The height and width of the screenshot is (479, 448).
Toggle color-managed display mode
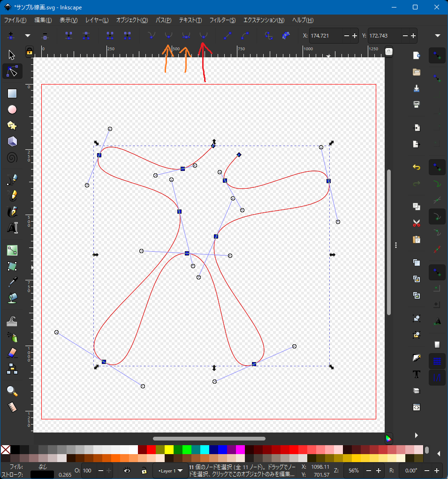388,439
